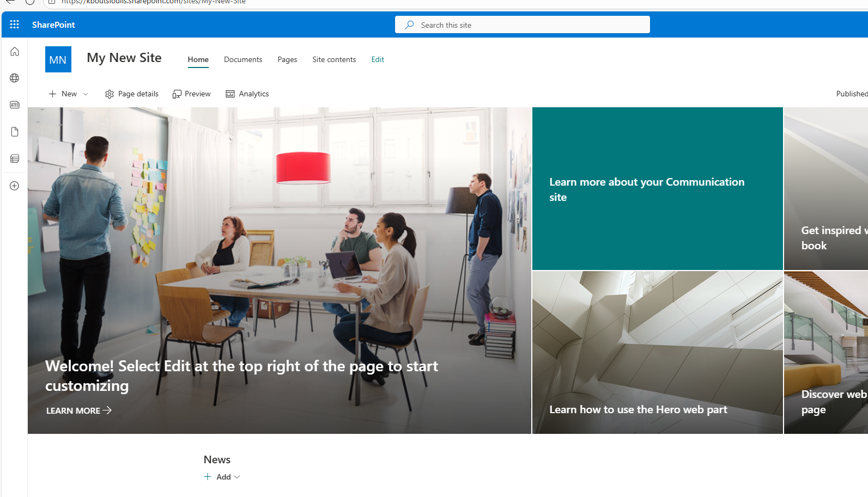Open the app launcher waffle icon

(x=15, y=24)
